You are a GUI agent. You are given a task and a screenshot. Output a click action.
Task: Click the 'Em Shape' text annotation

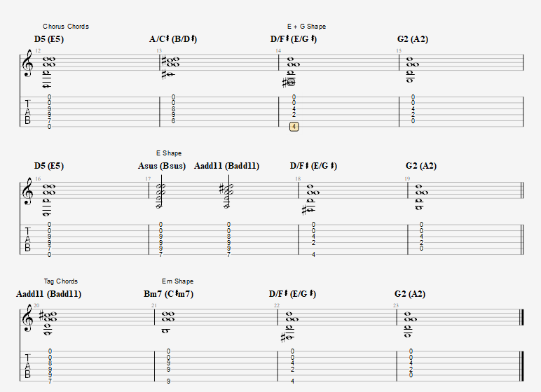pos(178,281)
